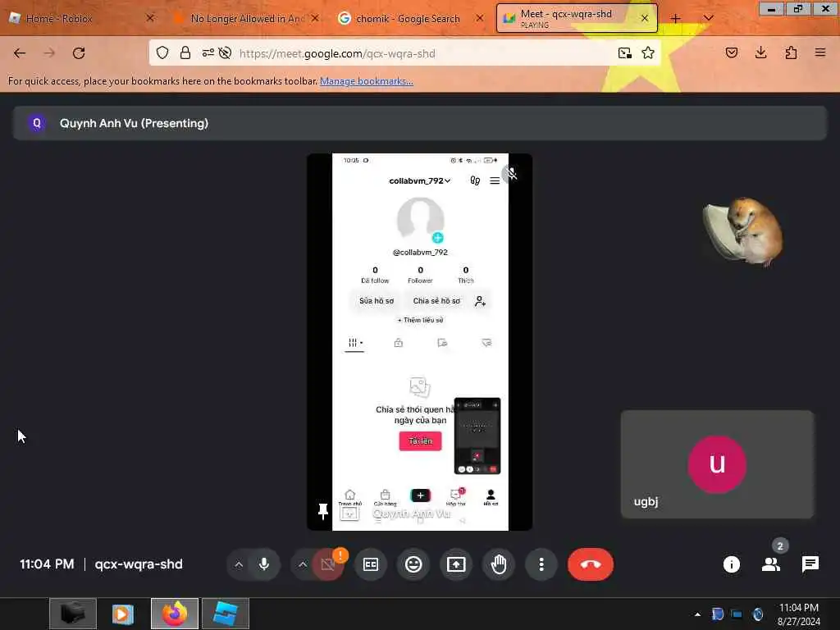Click the ugbj participant tile
This screenshot has width=840, height=630.
717,464
